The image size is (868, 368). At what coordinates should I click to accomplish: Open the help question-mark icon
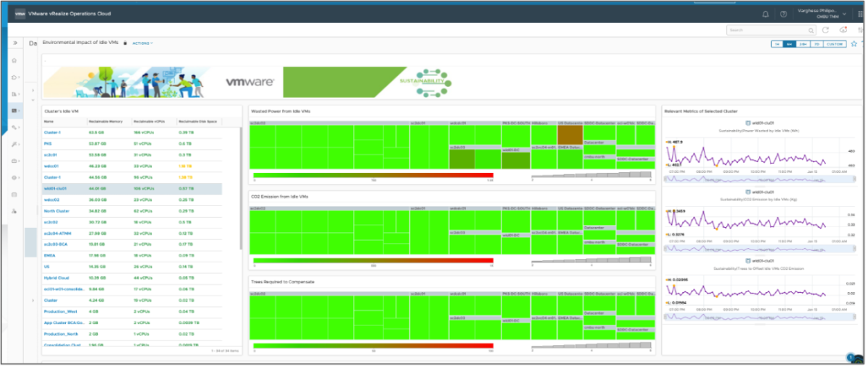[783, 14]
